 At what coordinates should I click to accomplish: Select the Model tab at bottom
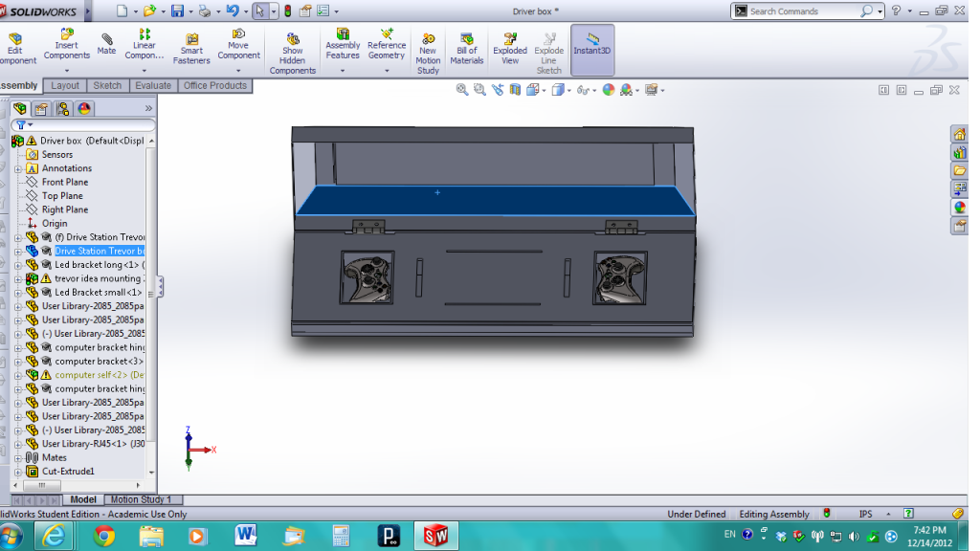(x=83, y=499)
